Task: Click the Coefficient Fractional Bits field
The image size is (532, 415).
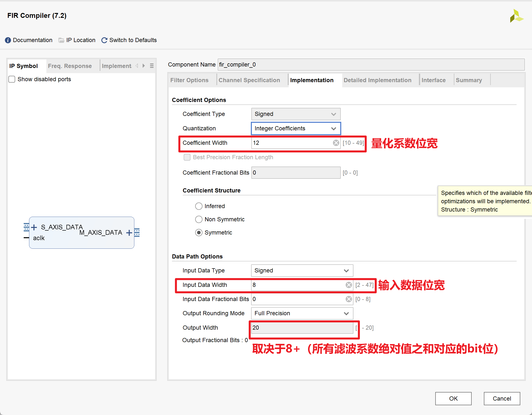Action: (x=296, y=173)
